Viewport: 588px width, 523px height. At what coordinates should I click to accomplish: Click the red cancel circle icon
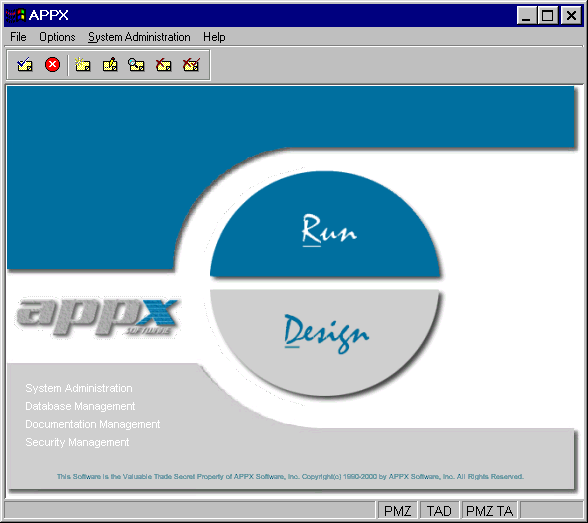click(x=52, y=64)
